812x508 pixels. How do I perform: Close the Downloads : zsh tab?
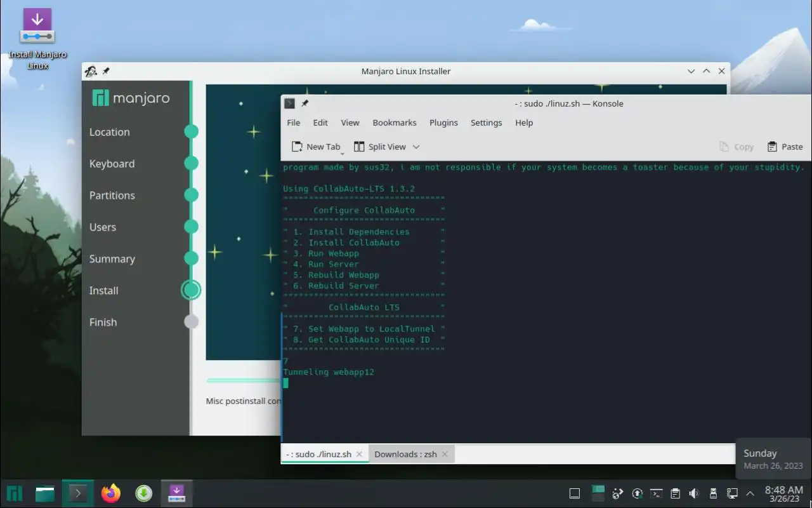[445, 454]
